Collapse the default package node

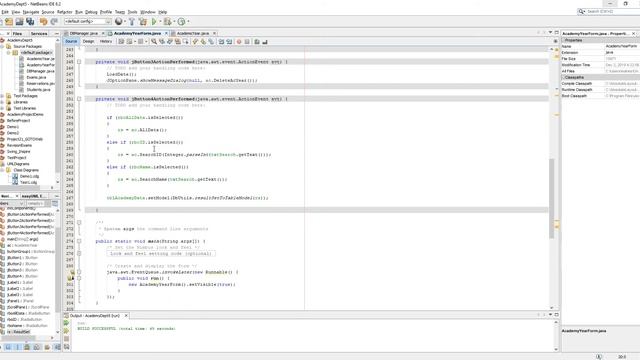pos(9,53)
